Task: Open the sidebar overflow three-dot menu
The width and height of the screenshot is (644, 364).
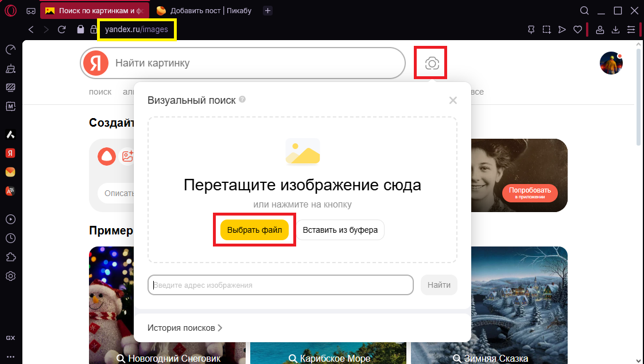Action: click(10, 355)
